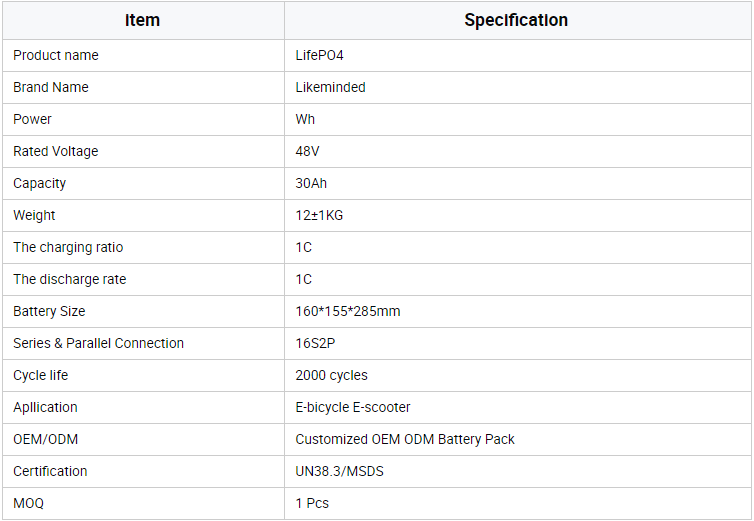Select The charging ratio label
Screen dimensions: 754x521
coord(68,247)
